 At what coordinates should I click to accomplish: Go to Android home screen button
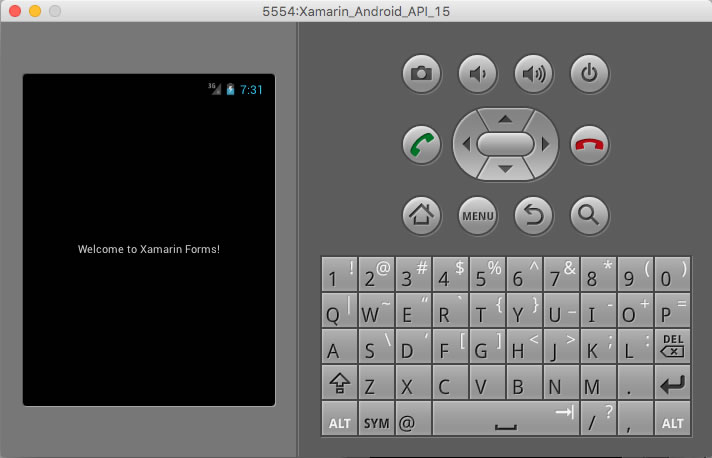[x=421, y=216]
